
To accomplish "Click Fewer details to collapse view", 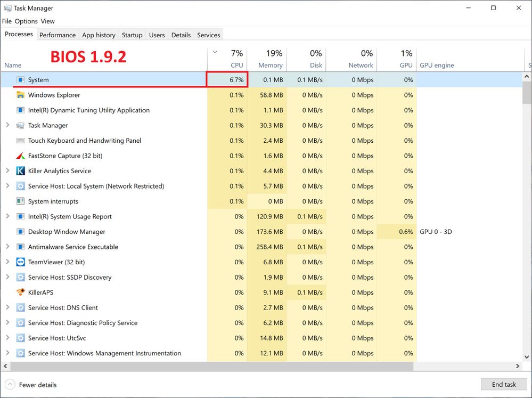I will [x=31, y=385].
